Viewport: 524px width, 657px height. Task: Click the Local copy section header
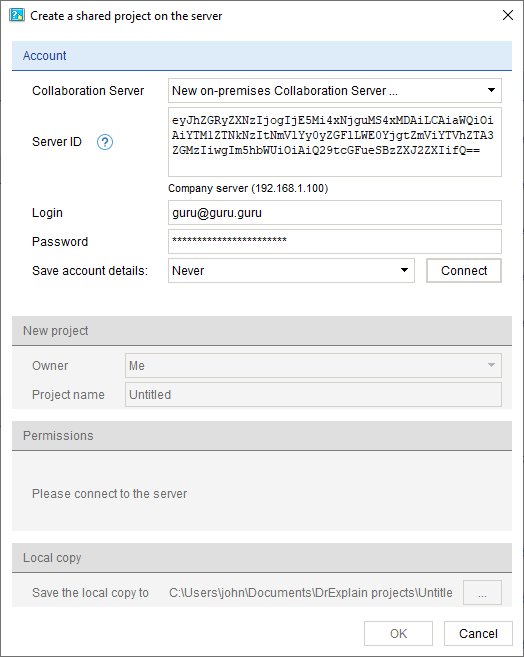[262, 558]
